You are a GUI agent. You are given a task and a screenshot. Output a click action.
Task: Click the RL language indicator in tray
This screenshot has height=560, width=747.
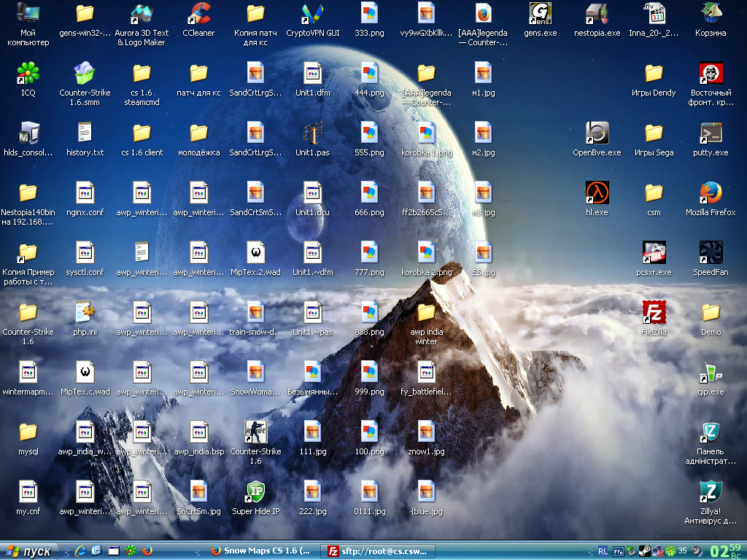(603, 551)
